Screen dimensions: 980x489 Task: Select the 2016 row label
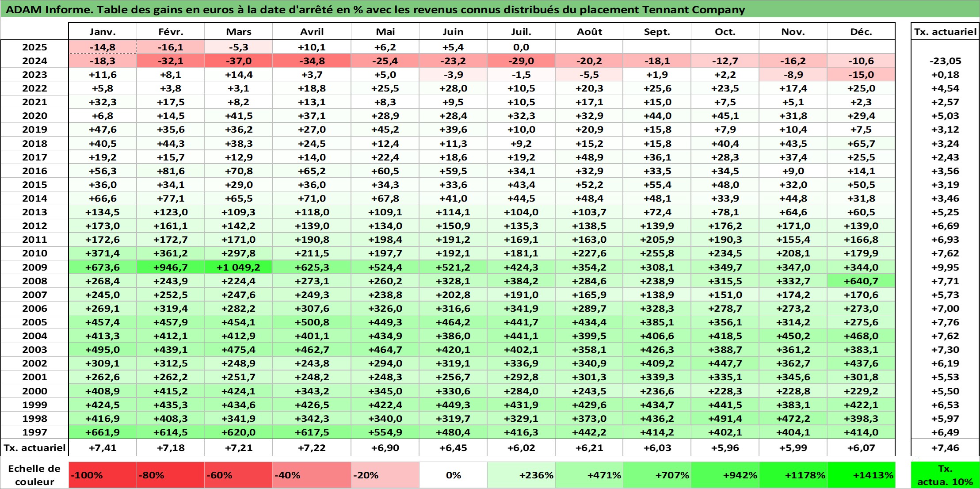tap(34, 171)
